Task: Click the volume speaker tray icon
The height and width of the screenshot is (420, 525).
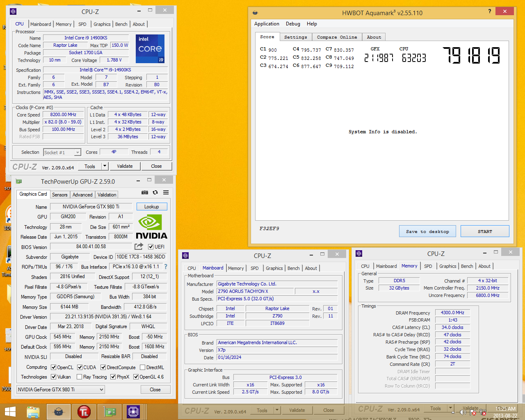Action: coord(463,412)
